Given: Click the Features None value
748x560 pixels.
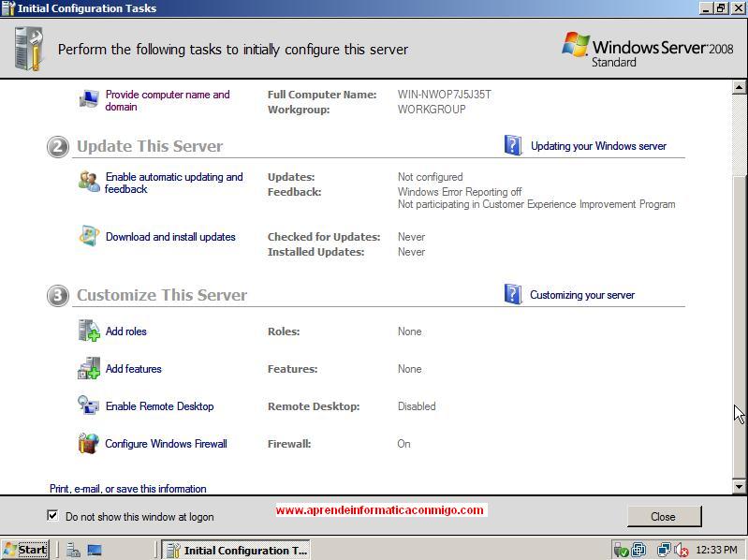Looking at the screenshot, I should click(409, 369).
